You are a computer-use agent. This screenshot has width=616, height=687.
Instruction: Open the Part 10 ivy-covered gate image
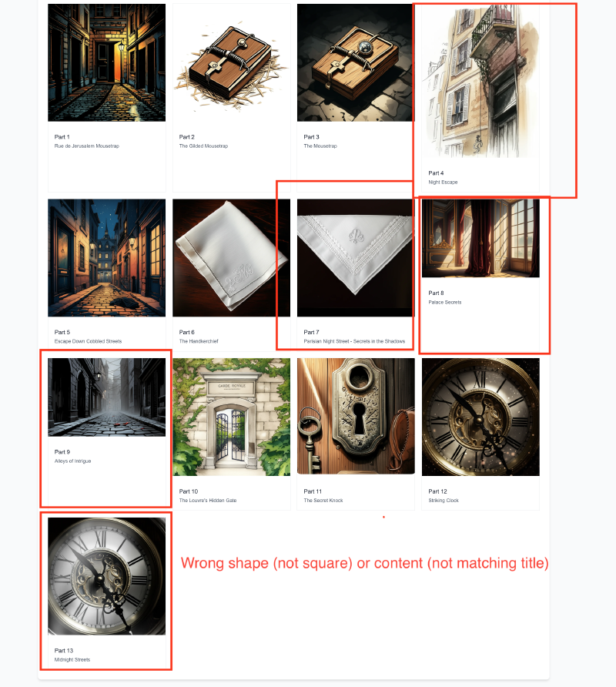pos(231,417)
